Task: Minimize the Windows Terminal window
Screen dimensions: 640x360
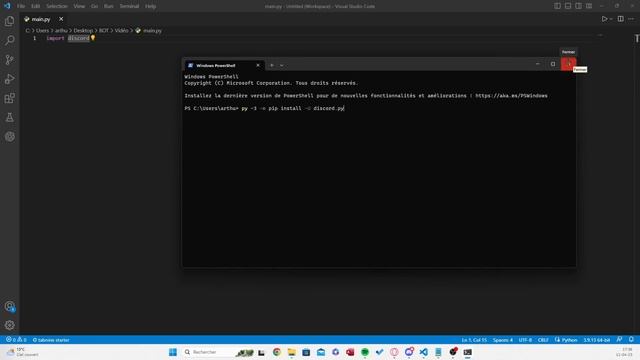Action: [x=538, y=64]
